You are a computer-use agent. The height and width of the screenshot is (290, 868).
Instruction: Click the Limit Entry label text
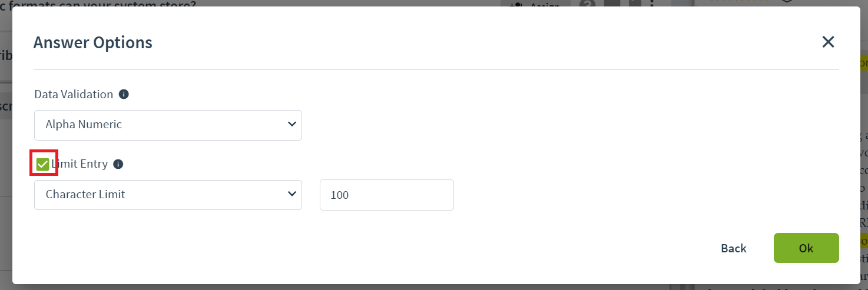(x=80, y=164)
